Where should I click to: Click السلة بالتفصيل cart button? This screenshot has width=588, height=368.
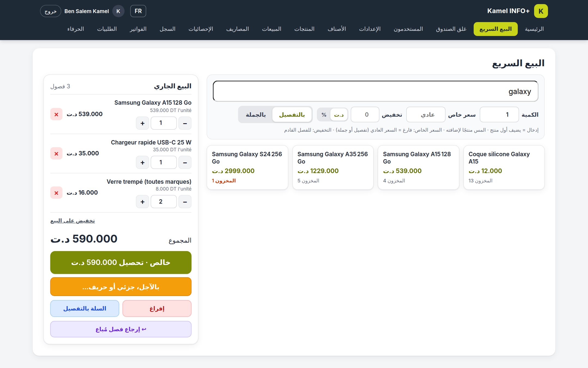point(85,309)
